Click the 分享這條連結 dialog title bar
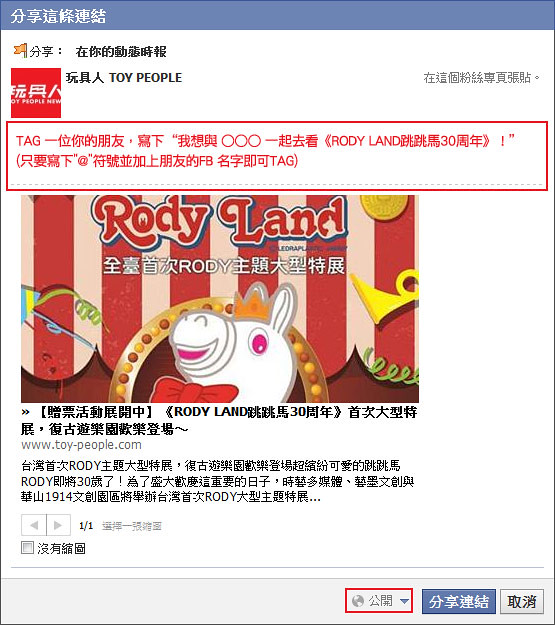 (x=278, y=16)
